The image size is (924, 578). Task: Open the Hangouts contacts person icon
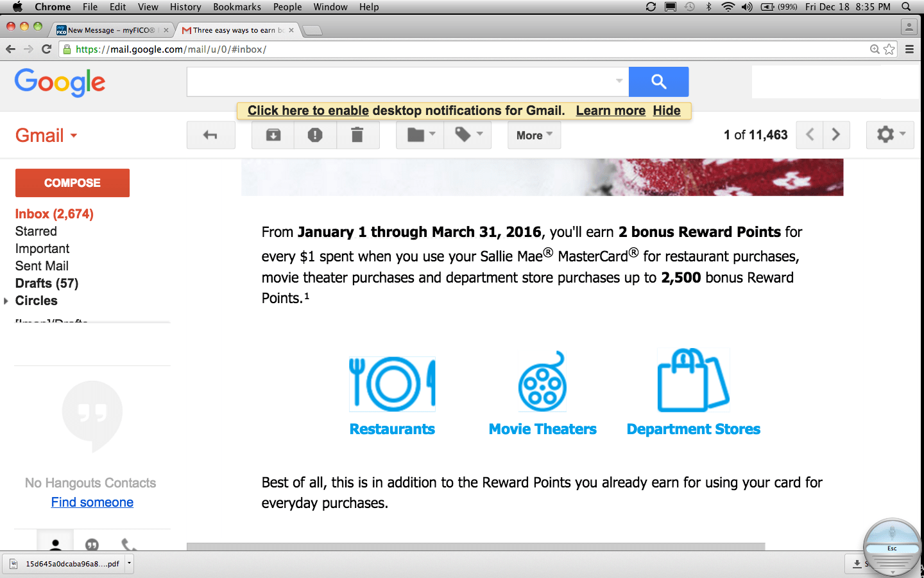click(x=55, y=543)
